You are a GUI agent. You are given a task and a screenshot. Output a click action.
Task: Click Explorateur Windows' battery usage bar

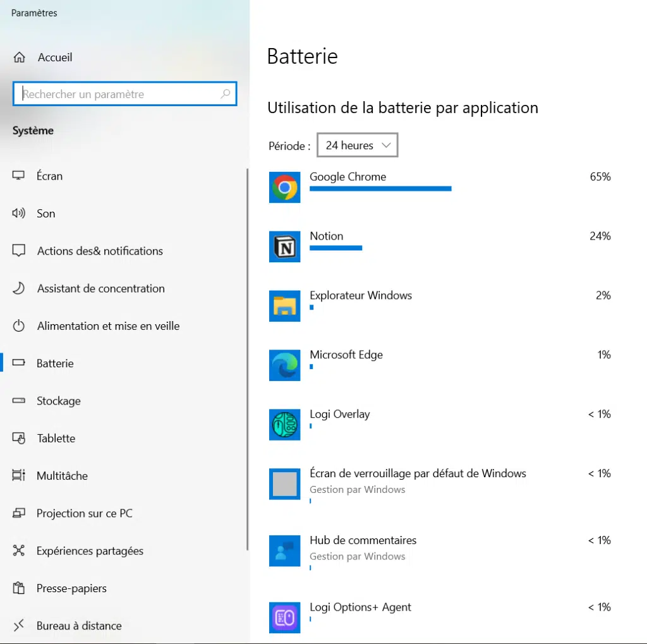tap(311, 307)
